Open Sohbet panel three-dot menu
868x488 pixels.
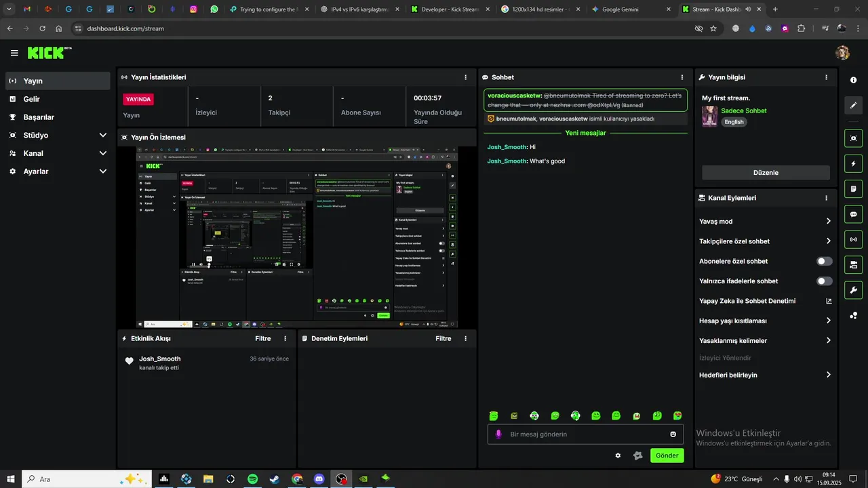(682, 77)
